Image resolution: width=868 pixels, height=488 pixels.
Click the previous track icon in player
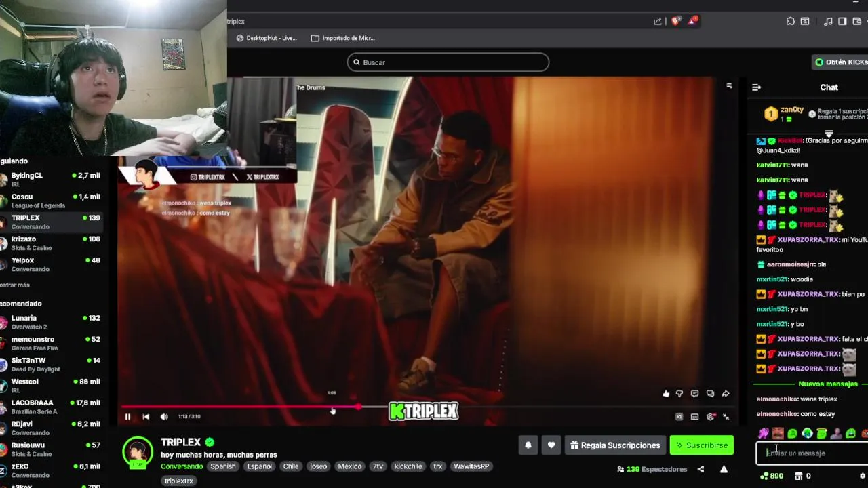[146, 417]
